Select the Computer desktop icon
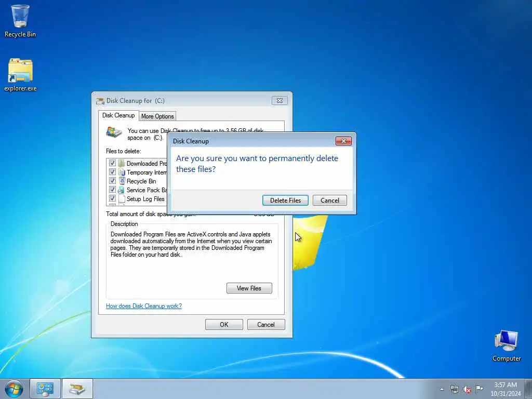Image resolution: width=532 pixels, height=399 pixels. (x=506, y=345)
